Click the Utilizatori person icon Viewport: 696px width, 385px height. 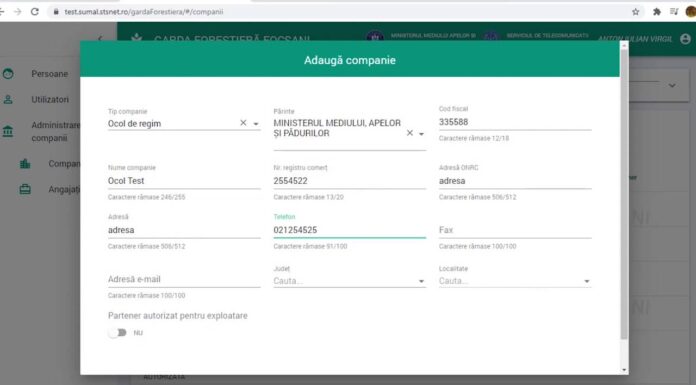click(8, 99)
